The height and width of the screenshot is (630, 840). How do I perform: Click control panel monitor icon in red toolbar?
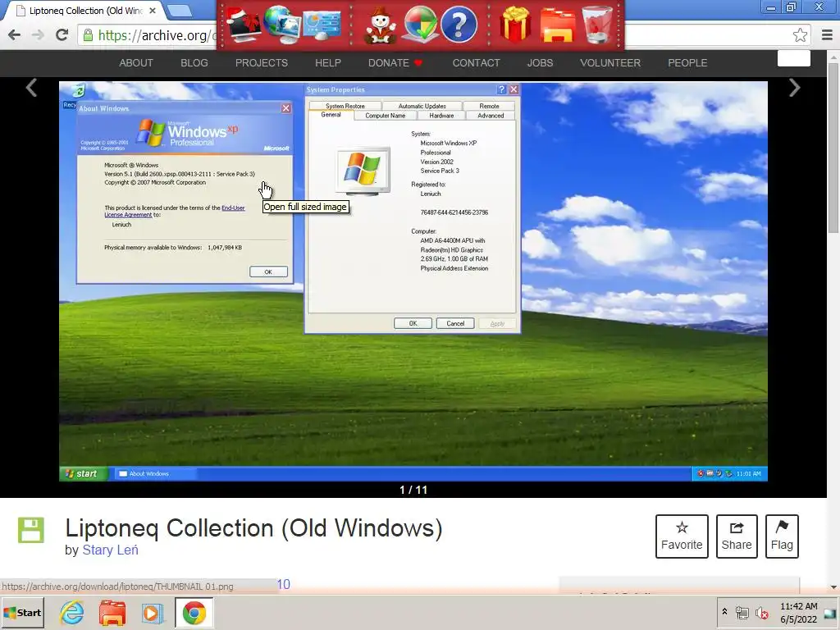pos(322,25)
